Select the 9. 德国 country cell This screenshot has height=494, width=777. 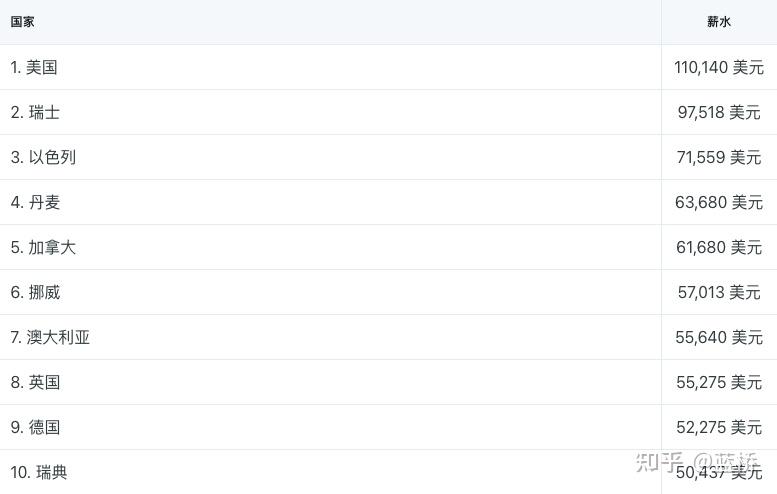(x=35, y=427)
